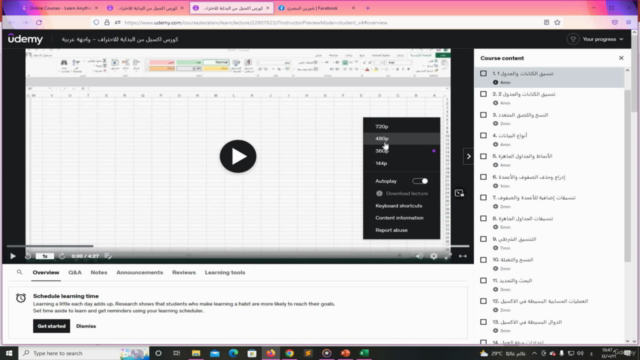Open lecture 11 title in course content
This screenshot has height=360, width=640.
tap(512, 281)
